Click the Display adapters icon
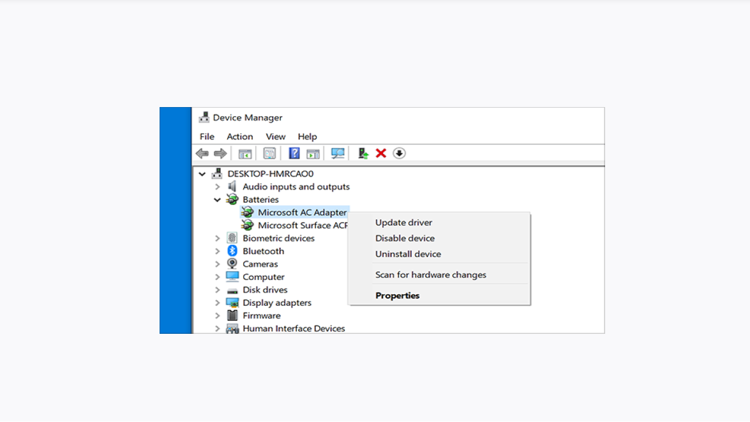This screenshot has height=422, width=750. pos(232,302)
